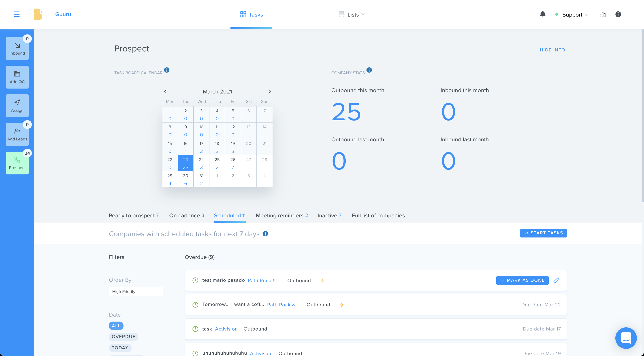
Task: Click clock icon of 'Tomorrow...' task
Action: pos(195,305)
